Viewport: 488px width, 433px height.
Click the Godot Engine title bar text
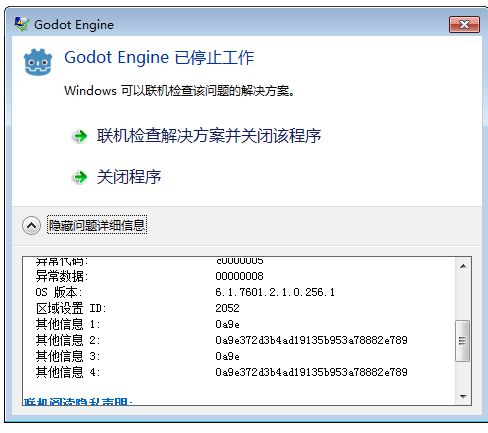click(x=74, y=25)
